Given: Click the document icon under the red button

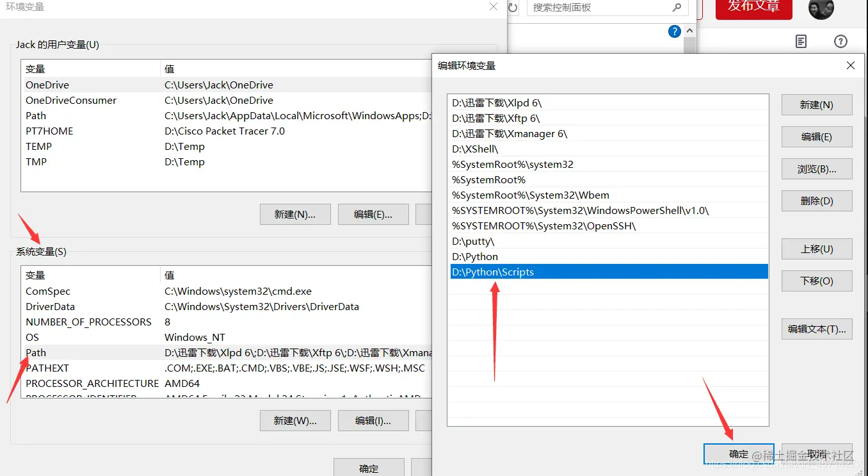Looking at the screenshot, I should tap(801, 42).
